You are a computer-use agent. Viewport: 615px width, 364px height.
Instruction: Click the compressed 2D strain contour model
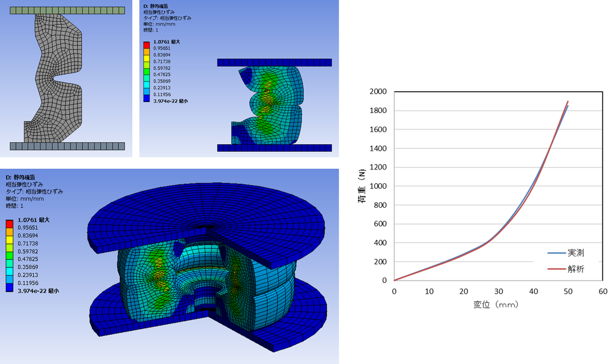pos(274,105)
